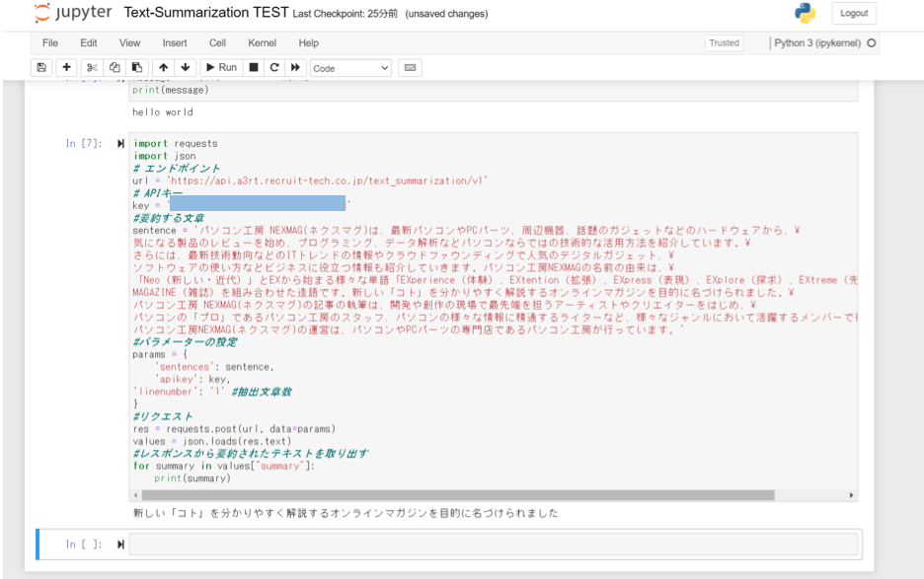Click the 'import json' code line
The image size is (924, 579).
click(165, 156)
